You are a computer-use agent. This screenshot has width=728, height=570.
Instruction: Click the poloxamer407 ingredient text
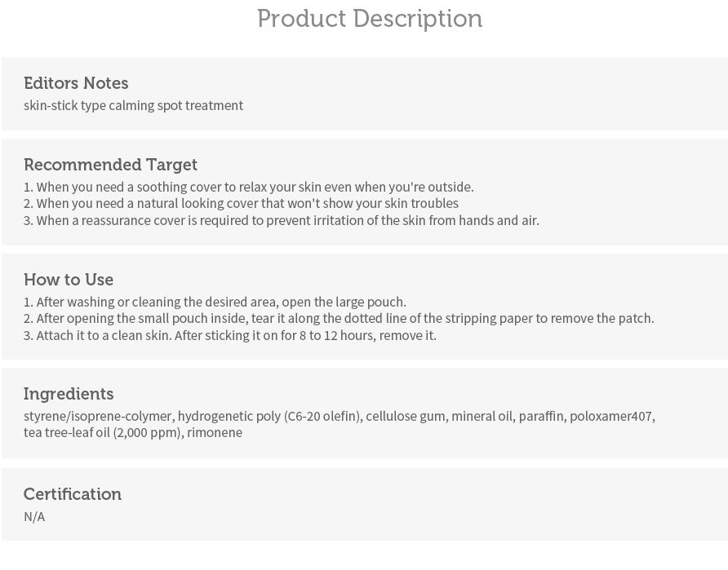[x=612, y=416]
